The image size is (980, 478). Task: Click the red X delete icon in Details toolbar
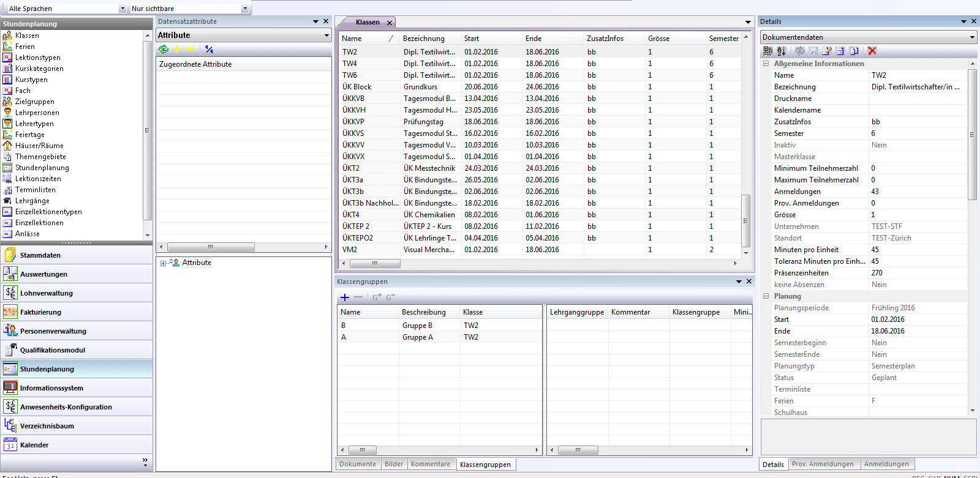[x=872, y=51]
